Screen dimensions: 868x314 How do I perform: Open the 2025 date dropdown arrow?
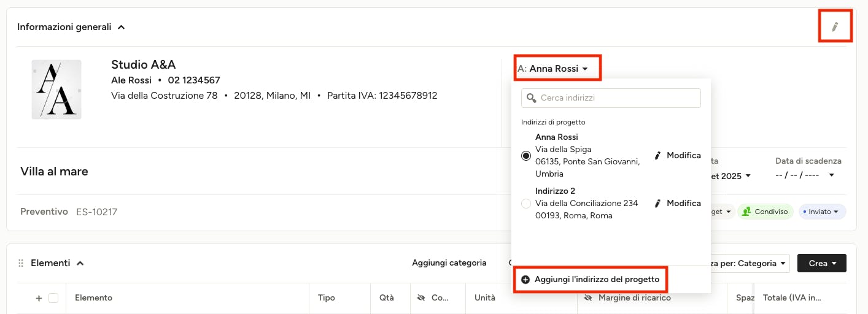click(x=748, y=177)
